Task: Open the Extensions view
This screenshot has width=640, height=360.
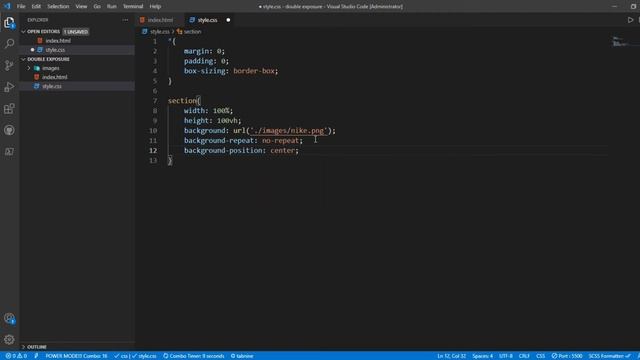Action: tap(9, 109)
